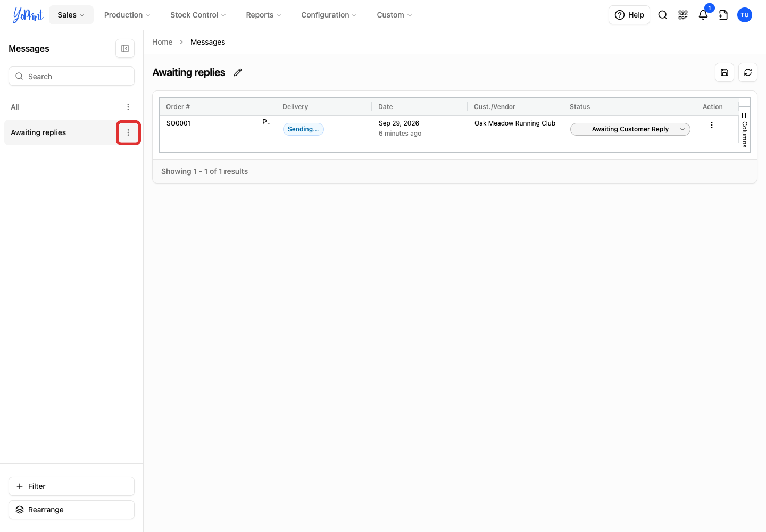The image size is (766, 532).
Task: Change the Awaiting Customer Reply status dropdown
Action: point(630,129)
